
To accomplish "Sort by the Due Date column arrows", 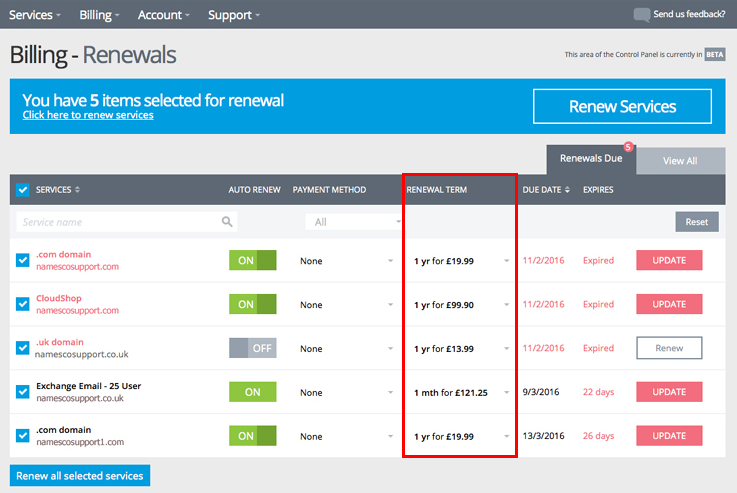I will point(567,189).
